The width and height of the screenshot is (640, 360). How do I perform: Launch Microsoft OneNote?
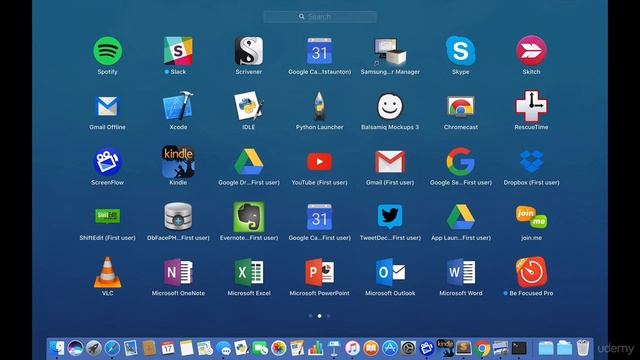tap(178, 272)
